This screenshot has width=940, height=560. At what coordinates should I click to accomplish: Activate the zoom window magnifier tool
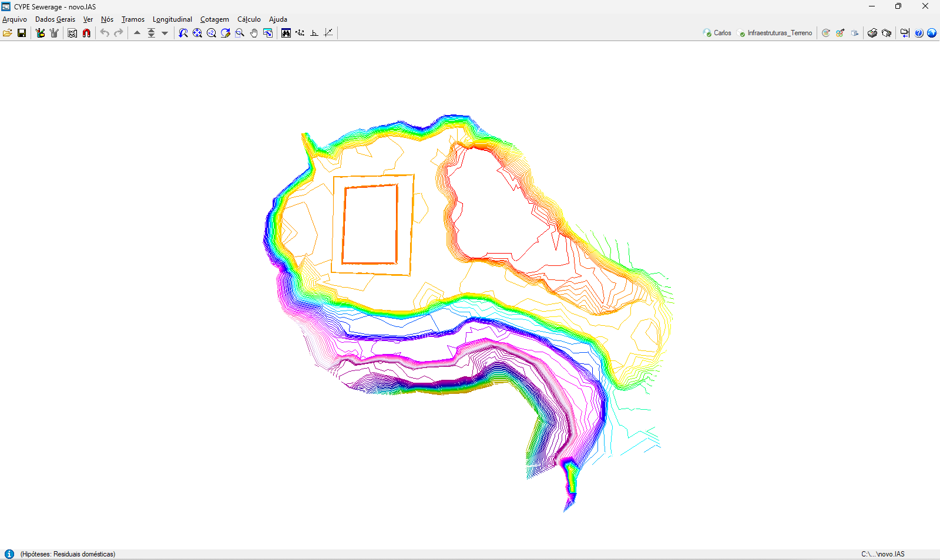[240, 33]
